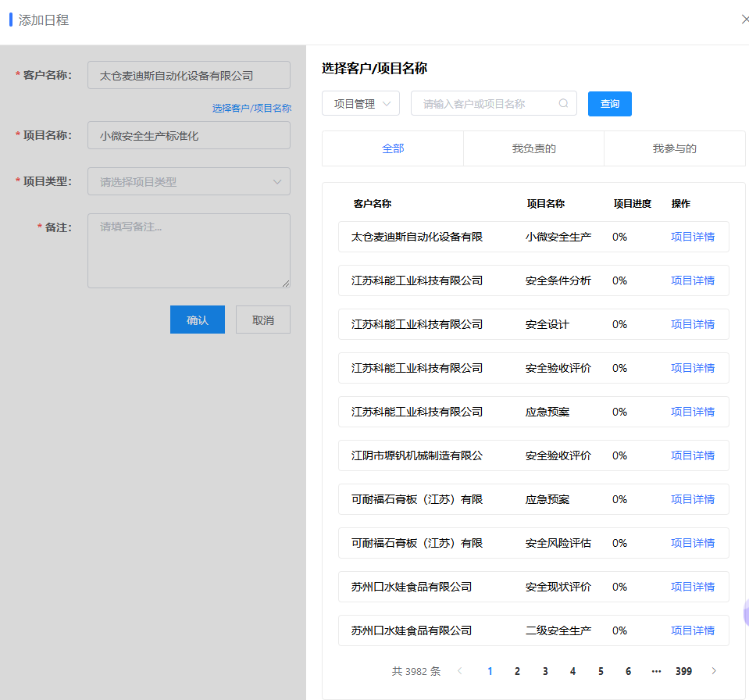Screen dimensions: 749x700
Task: Open 项目详情 for 江阴市塬钒机械制造 row
Action: (693, 455)
